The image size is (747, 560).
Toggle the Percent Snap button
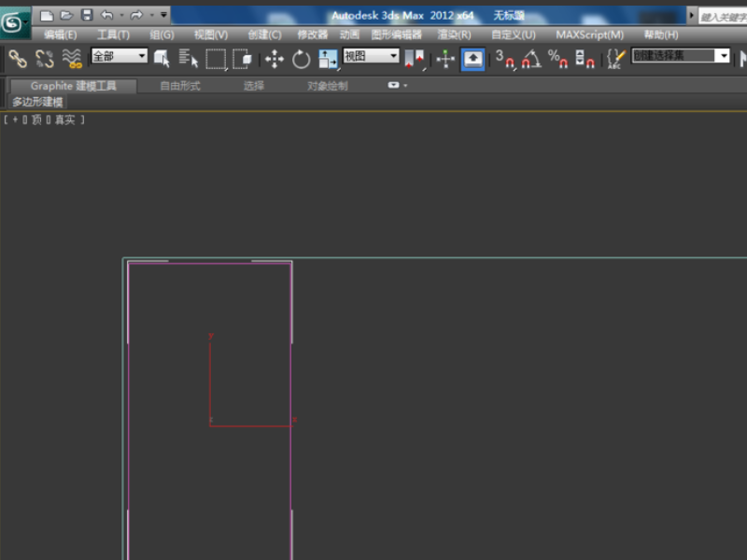557,60
